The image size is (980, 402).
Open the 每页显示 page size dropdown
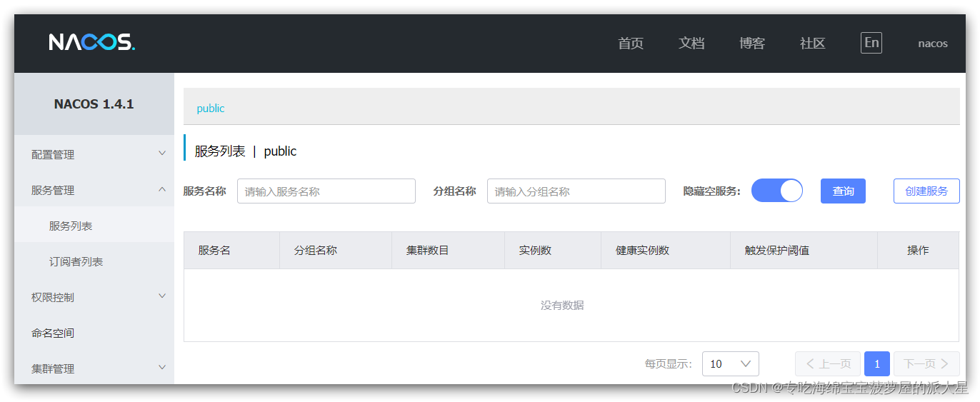coord(731,363)
